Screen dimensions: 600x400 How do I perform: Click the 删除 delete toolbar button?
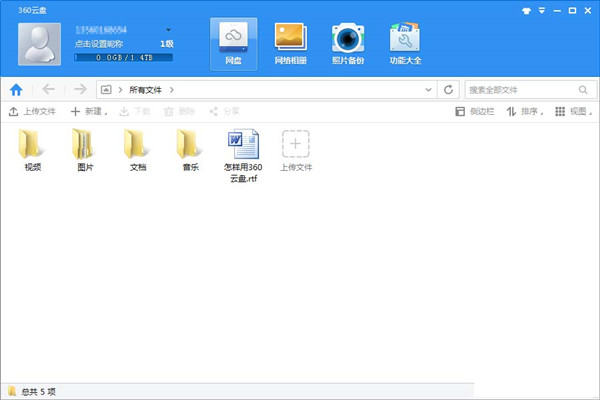tap(179, 111)
